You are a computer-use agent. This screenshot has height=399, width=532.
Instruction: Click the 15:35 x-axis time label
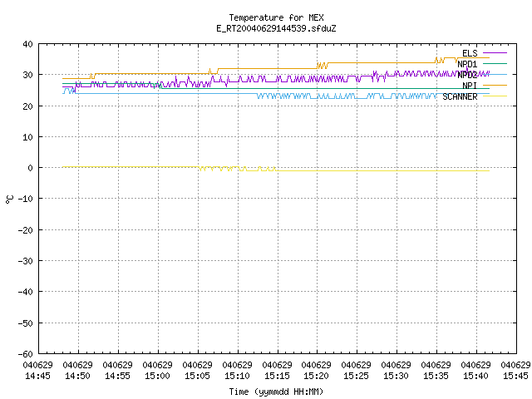point(436,376)
